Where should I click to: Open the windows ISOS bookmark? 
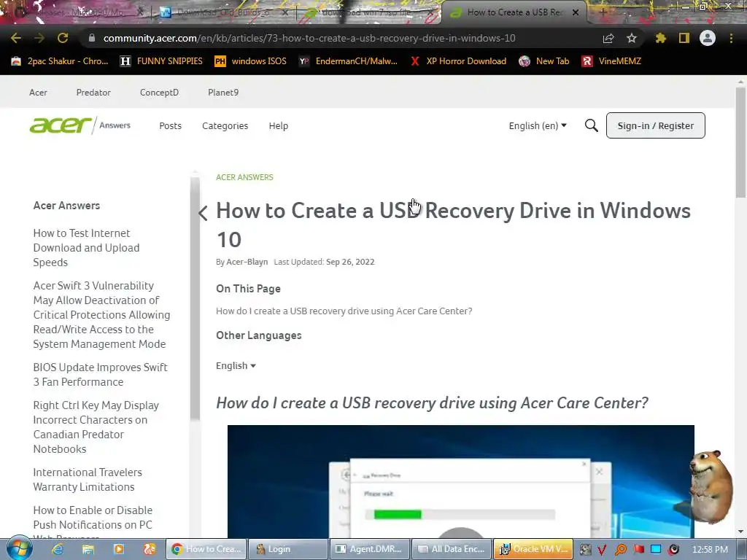click(251, 61)
